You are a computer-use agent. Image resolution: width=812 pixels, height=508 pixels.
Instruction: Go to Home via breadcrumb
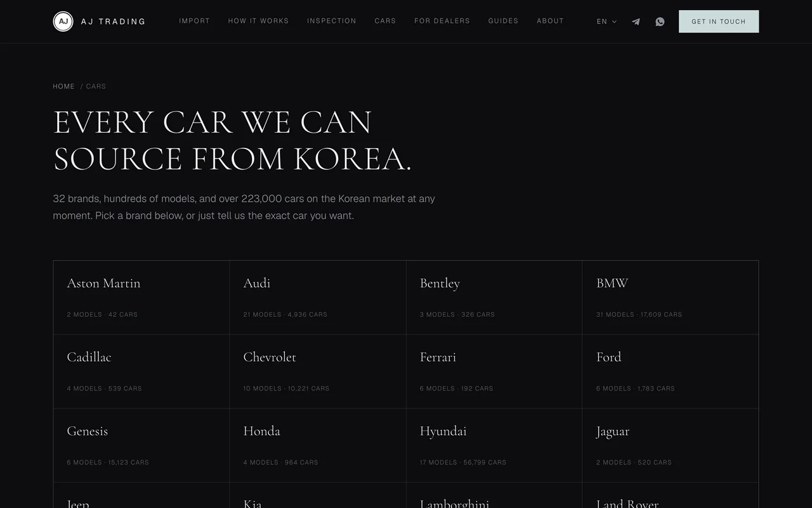[63, 86]
